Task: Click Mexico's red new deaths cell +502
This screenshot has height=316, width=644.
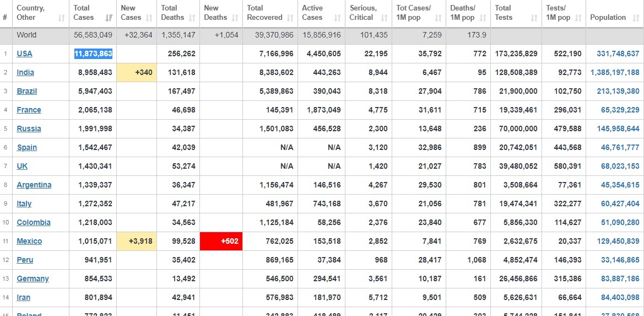Action: coord(221,241)
